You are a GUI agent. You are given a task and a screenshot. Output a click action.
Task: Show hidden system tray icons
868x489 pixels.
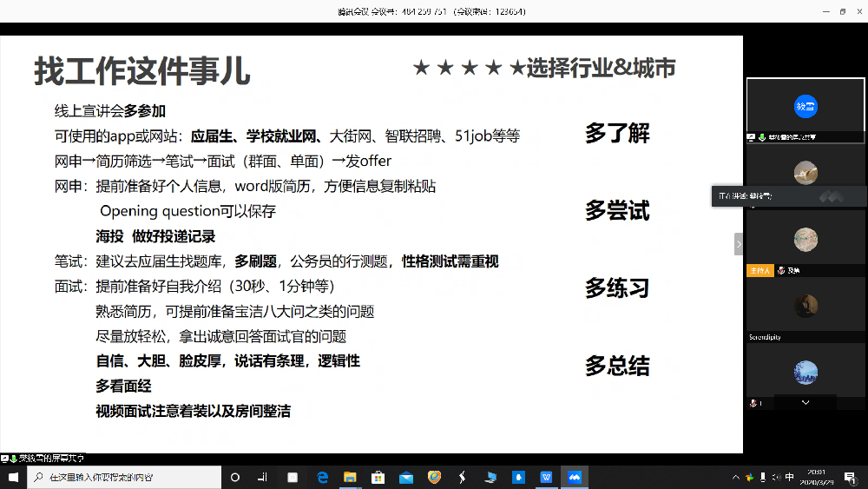(736, 478)
